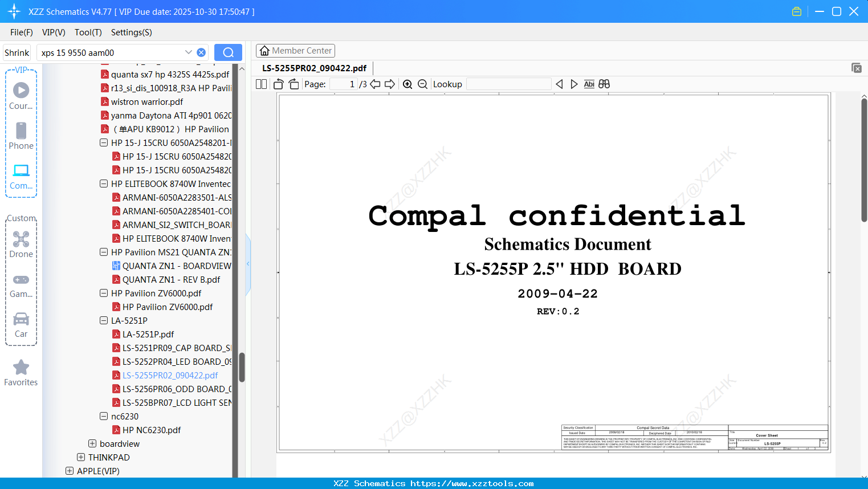Screen dimensions: 868x489
Task: Open Member Center home button
Action: coord(295,51)
